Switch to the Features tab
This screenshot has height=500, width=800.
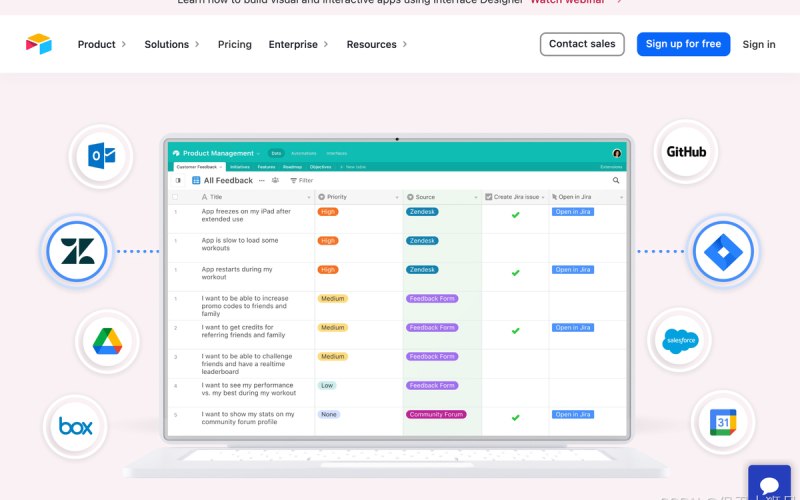click(x=266, y=167)
